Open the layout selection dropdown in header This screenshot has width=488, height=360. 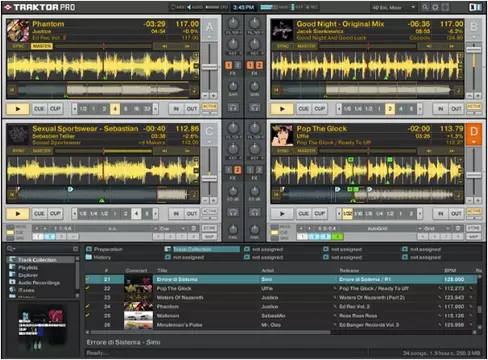393,7
